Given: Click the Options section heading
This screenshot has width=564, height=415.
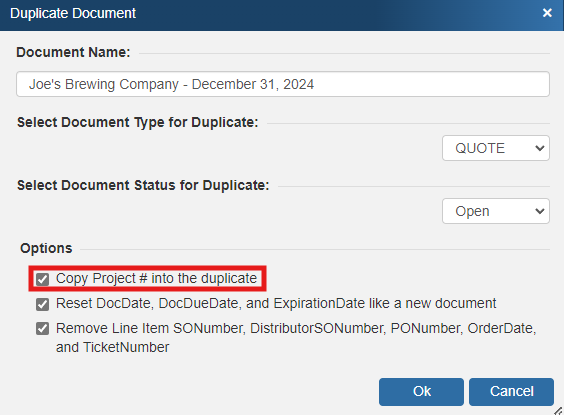Looking at the screenshot, I should pyautogui.click(x=46, y=248).
